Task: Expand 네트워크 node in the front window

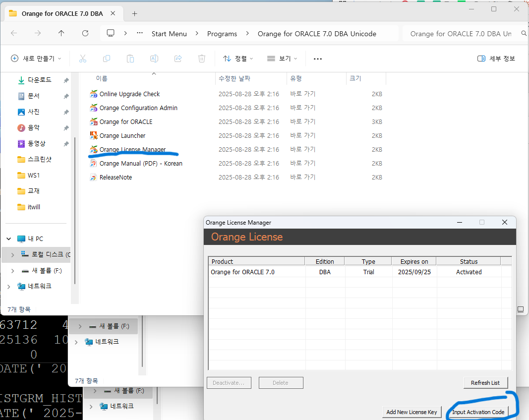Action: 9,287
